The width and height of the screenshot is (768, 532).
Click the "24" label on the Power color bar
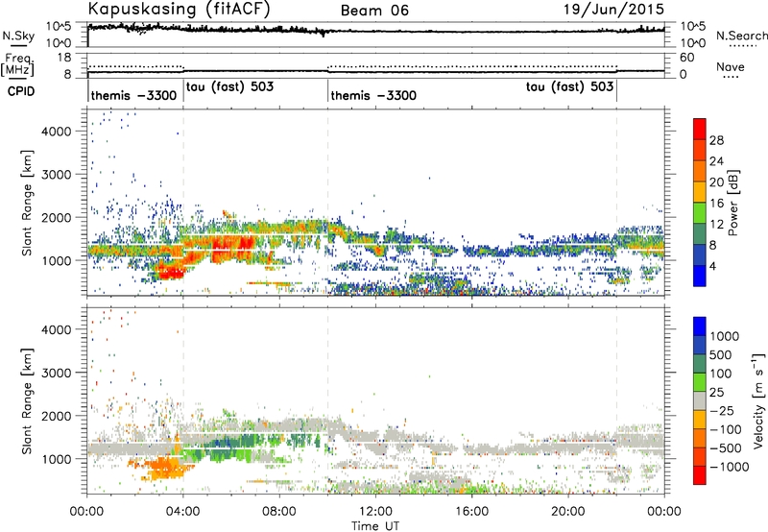click(716, 161)
